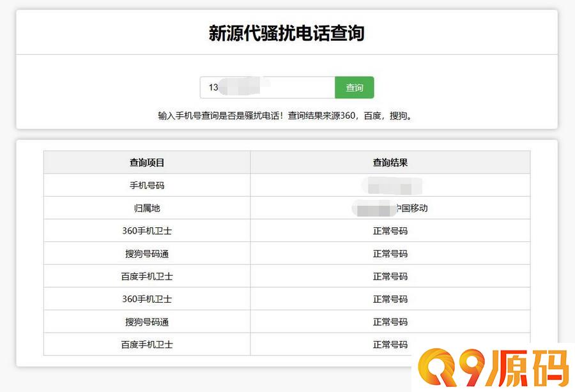Click the 中国移动 carrier text
Viewport: 575px width, 392px height.
pyautogui.click(x=411, y=208)
